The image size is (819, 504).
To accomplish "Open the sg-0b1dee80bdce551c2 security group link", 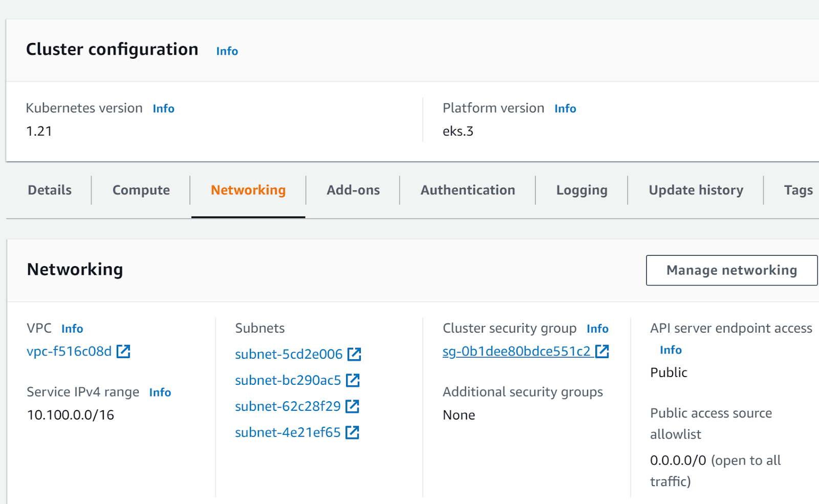I will tap(516, 352).
